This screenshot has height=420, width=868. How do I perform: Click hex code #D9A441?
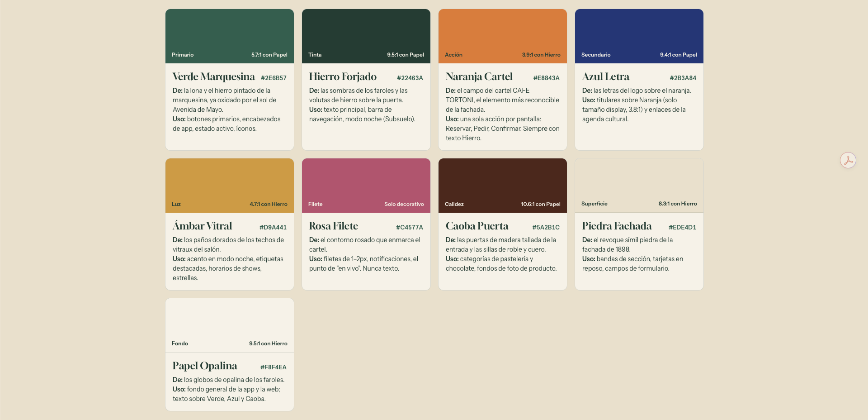[x=273, y=227]
